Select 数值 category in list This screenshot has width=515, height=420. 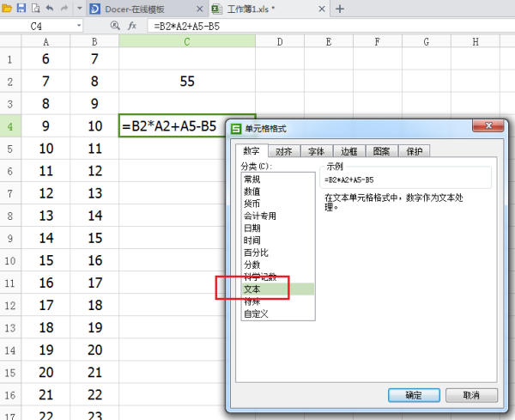click(278, 192)
